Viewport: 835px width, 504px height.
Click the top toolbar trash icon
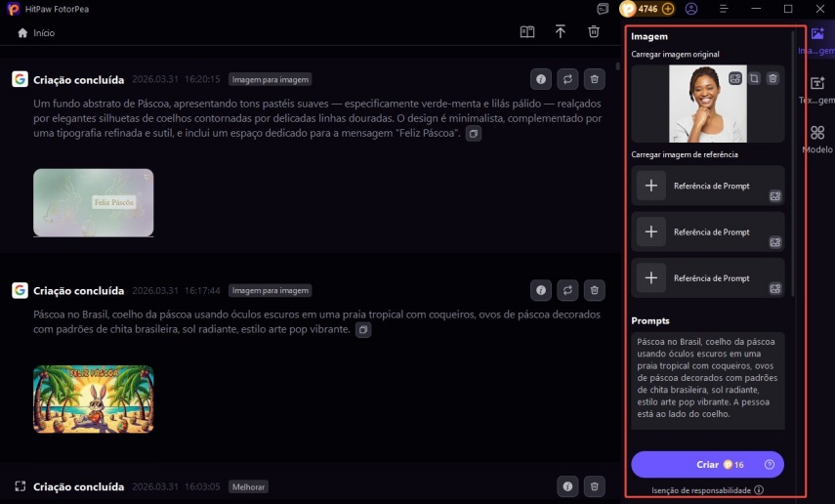coord(594,32)
